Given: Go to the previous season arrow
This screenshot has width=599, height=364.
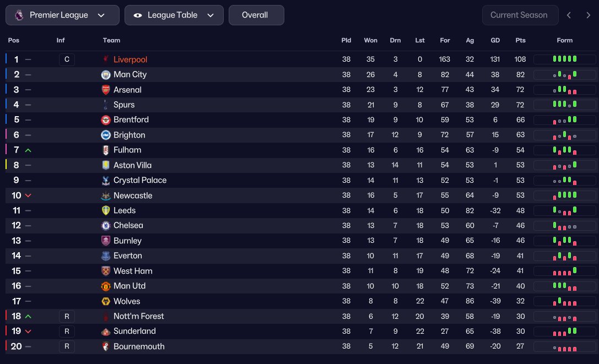Looking at the screenshot, I should [569, 15].
